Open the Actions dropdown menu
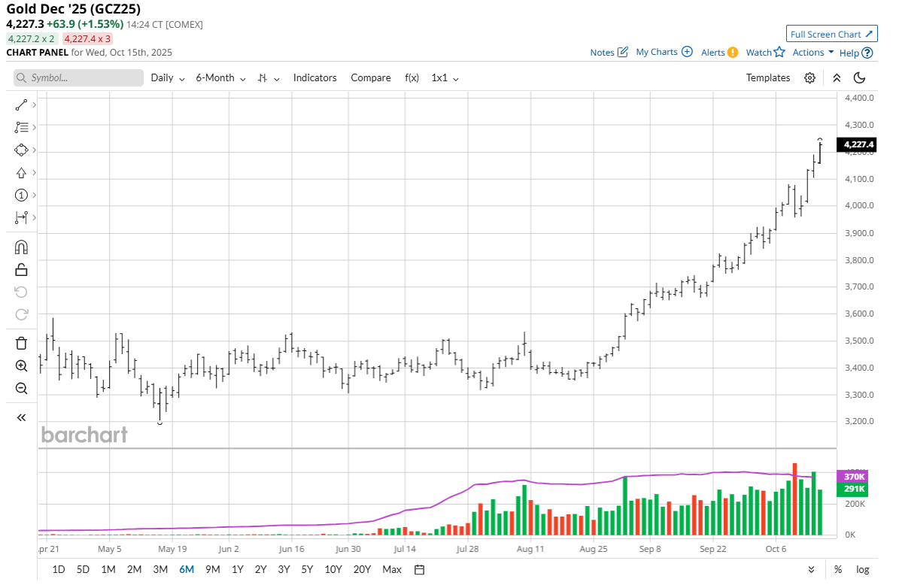This screenshot has width=899, height=588. tap(813, 53)
